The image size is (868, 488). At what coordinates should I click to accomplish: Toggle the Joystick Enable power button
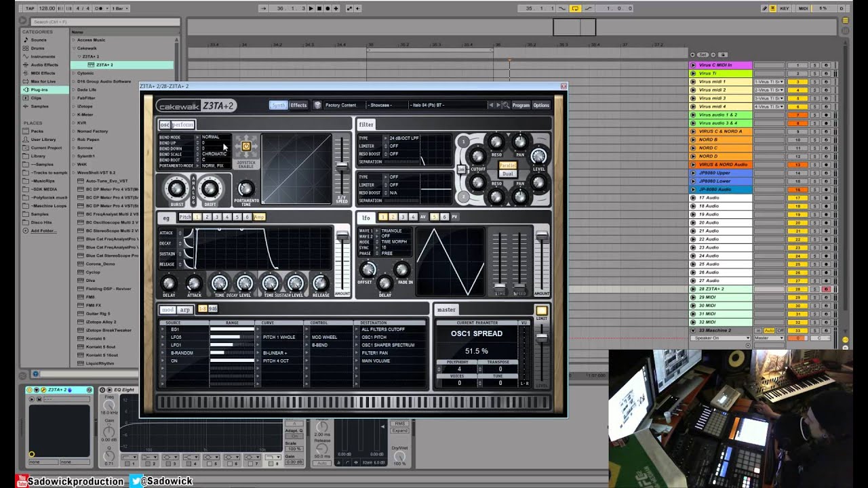pyautogui.click(x=245, y=146)
